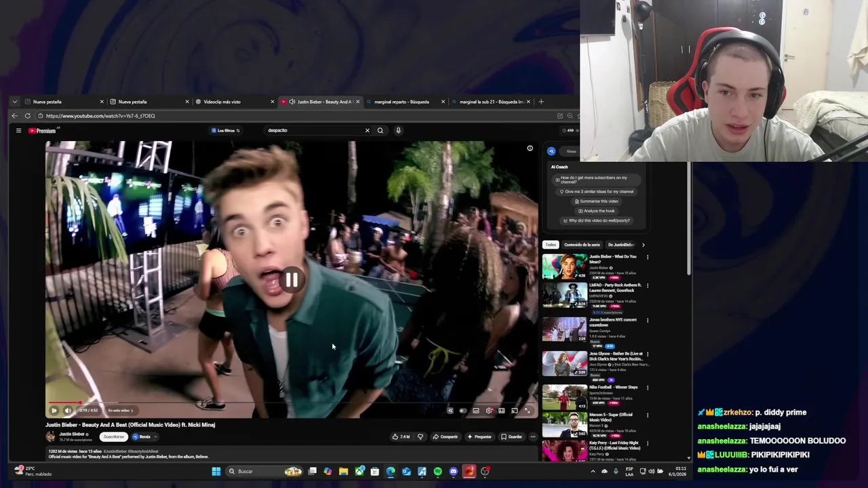Close the Justin Bieber browser tab
This screenshot has height=488, width=868.
coord(357,102)
